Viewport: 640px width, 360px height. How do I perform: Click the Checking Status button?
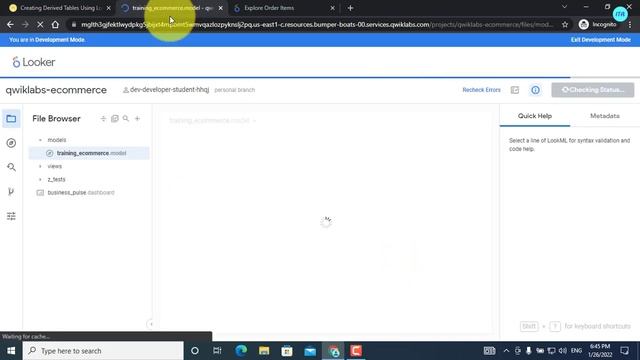pos(593,90)
